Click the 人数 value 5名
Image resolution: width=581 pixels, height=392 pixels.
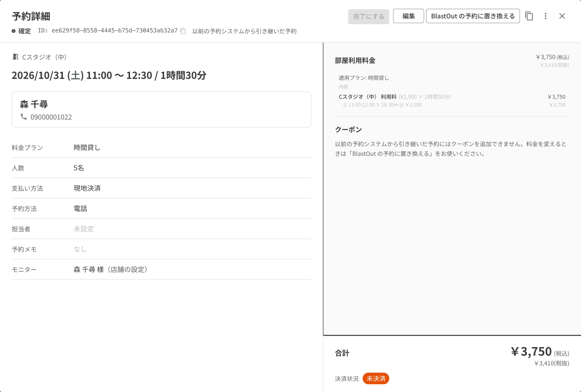(79, 168)
